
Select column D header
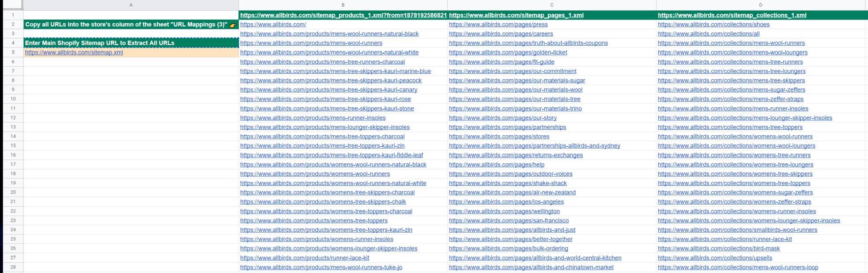[760, 5]
